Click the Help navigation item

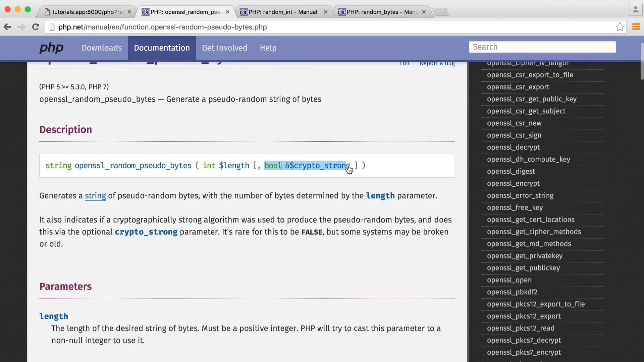coord(268,48)
